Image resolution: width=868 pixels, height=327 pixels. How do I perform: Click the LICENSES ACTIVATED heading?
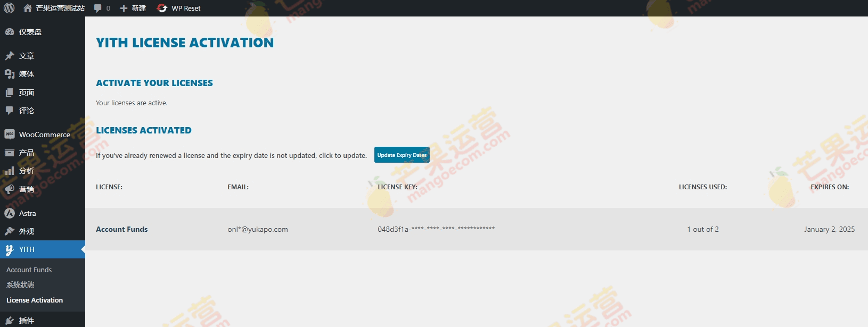pos(144,130)
